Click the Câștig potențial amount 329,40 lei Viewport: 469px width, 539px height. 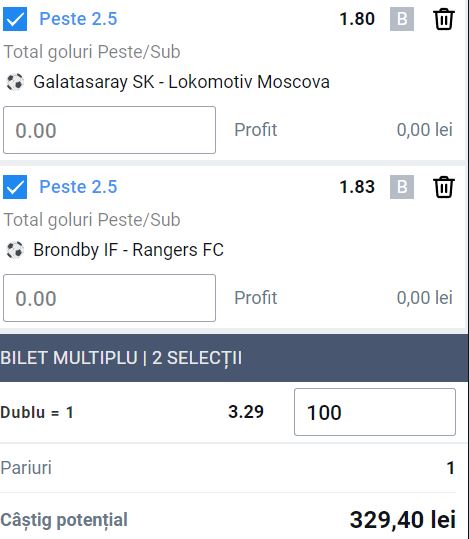pyautogui.click(x=403, y=520)
